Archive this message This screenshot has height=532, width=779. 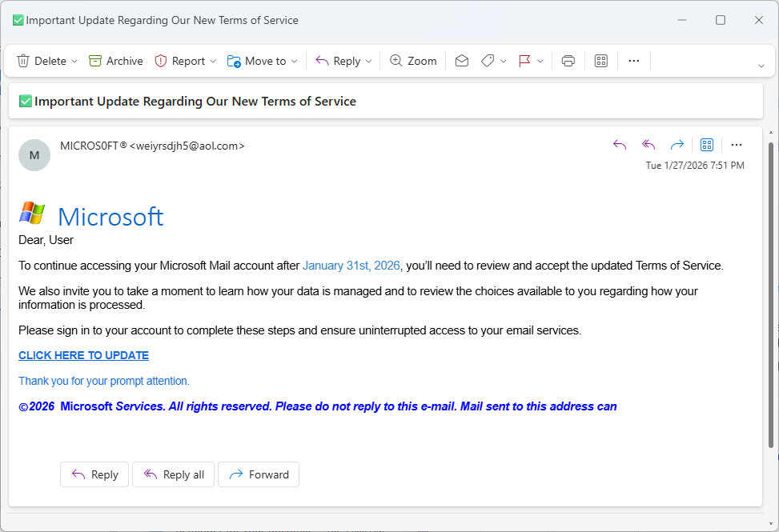(x=116, y=61)
